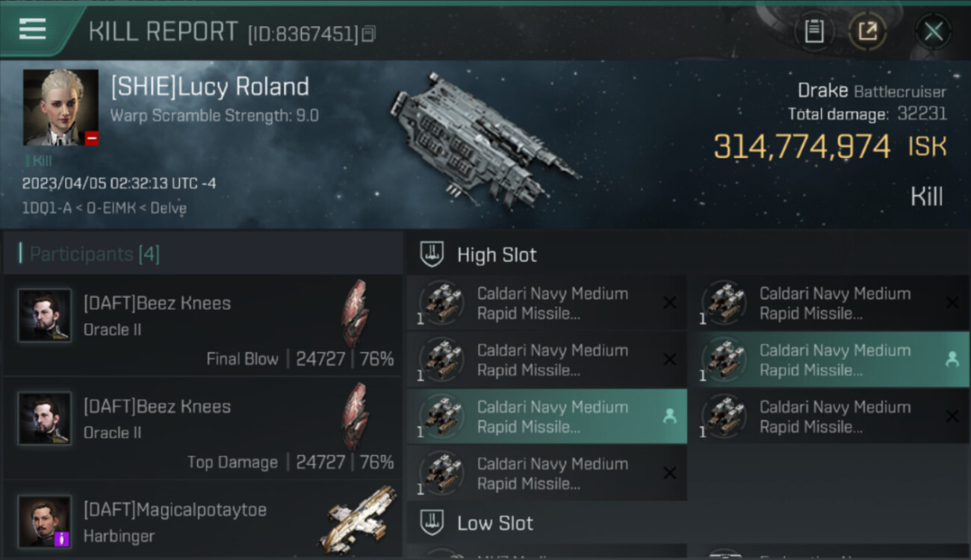
Task: Click the High Slot section header
Action: click(497, 255)
